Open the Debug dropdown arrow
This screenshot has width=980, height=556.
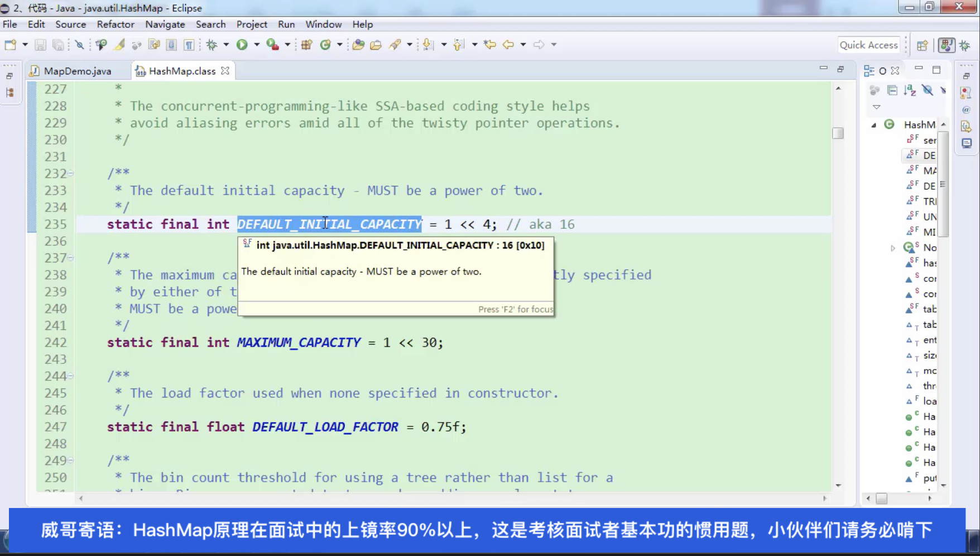(x=226, y=45)
